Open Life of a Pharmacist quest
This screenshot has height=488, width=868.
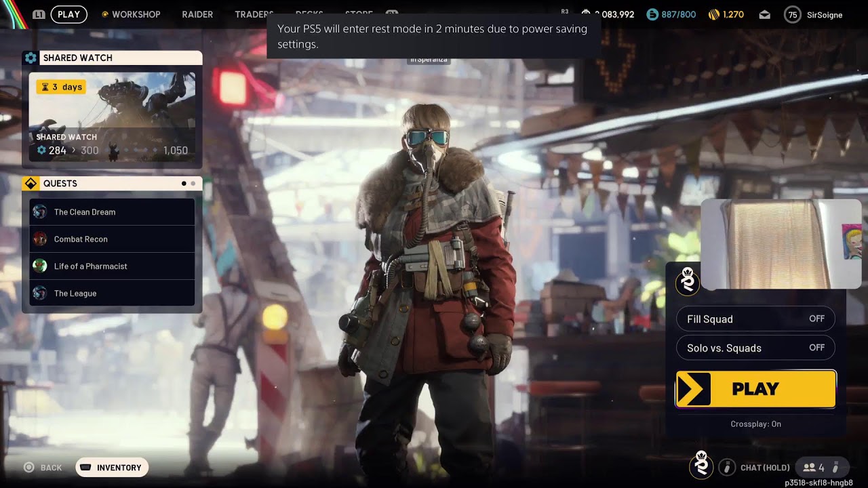pyautogui.click(x=112, y=266)
